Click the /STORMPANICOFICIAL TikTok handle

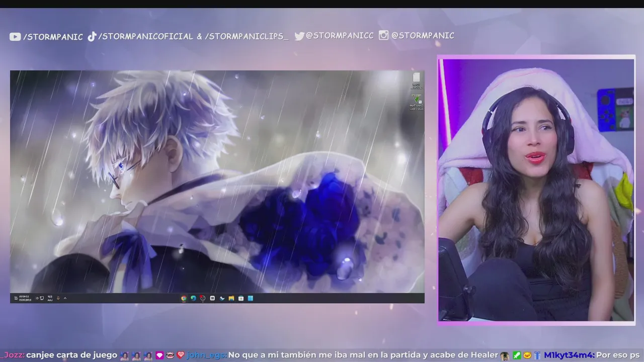pos(145,37)
